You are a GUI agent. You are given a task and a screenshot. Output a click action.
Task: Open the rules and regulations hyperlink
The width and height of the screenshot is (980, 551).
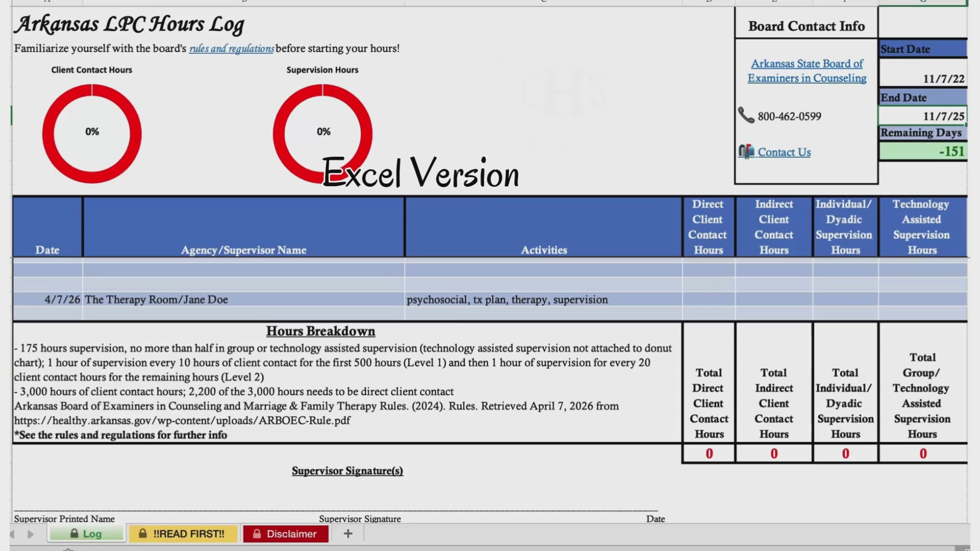pos(231,48)
